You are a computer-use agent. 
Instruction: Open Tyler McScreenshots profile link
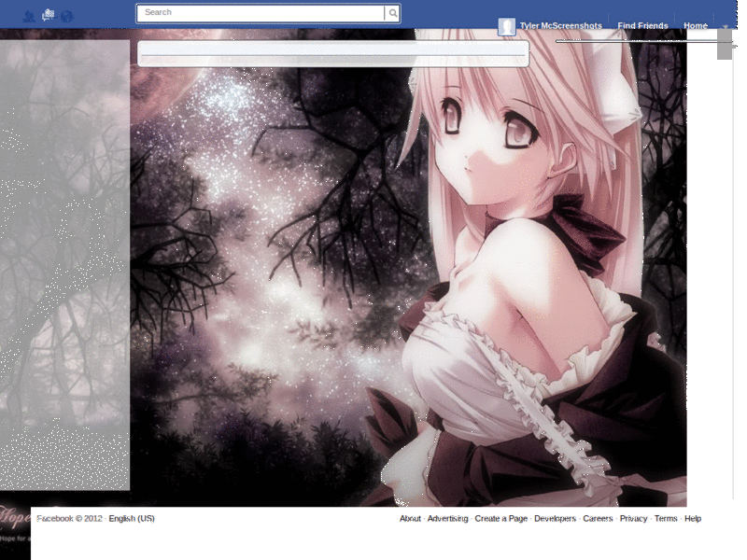coord(561,26)
